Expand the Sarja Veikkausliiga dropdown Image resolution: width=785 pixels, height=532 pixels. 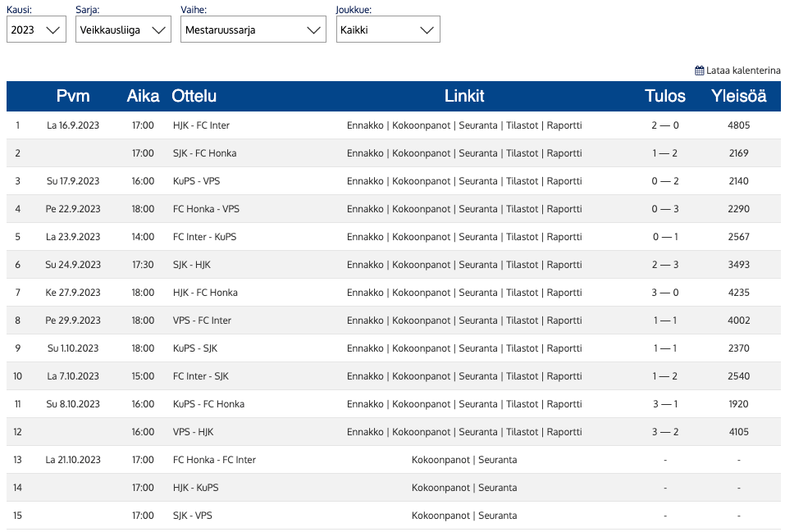click(x=123, y=30)
